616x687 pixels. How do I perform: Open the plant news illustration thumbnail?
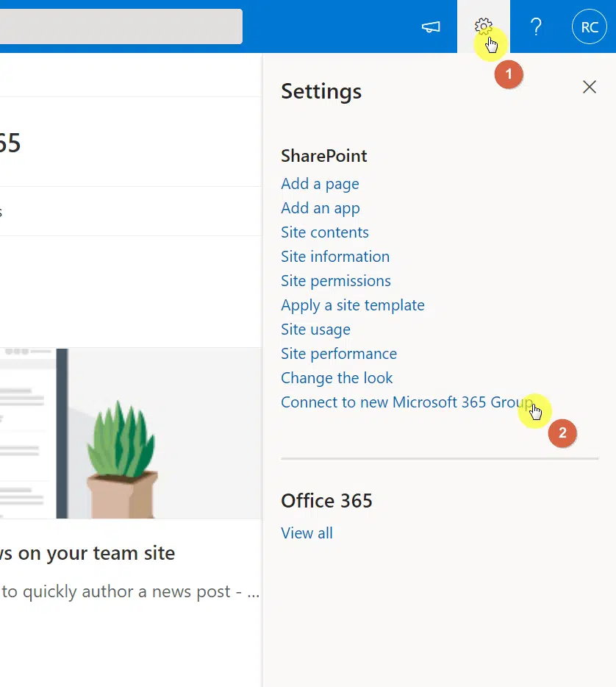tap(131, 433)
